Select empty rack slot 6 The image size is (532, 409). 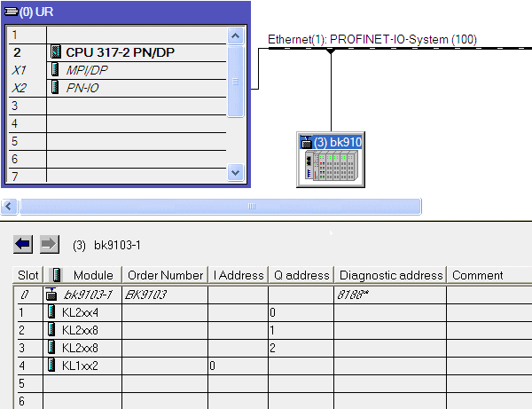tap(117, 159)
